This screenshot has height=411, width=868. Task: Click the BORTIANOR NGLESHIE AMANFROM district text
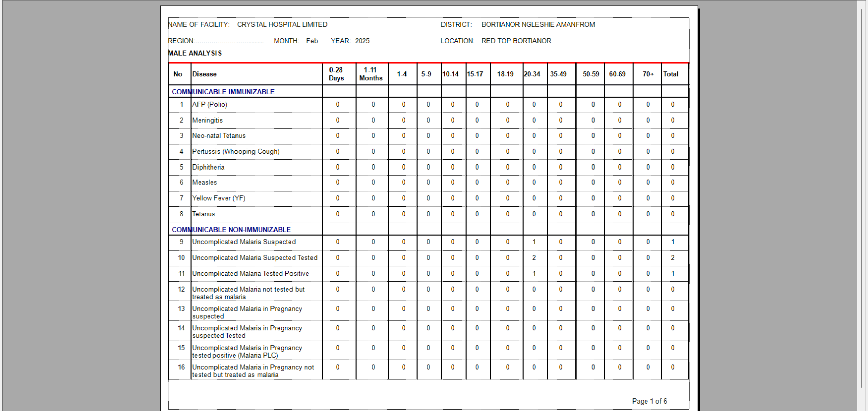pos(538,25)
